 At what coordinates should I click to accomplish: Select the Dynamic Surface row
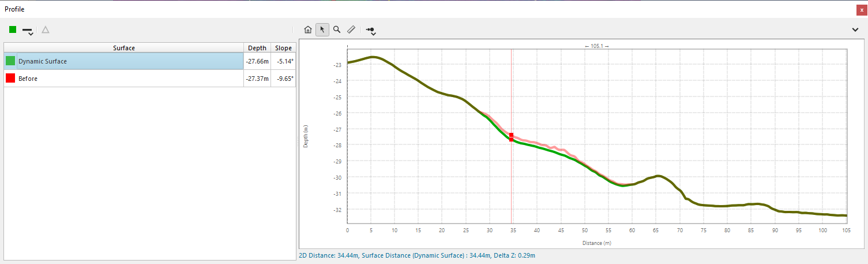coord(150,61)
